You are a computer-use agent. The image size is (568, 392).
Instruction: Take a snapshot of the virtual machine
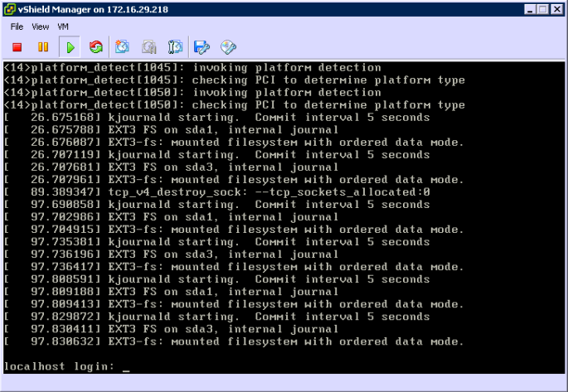coord(123,47)
